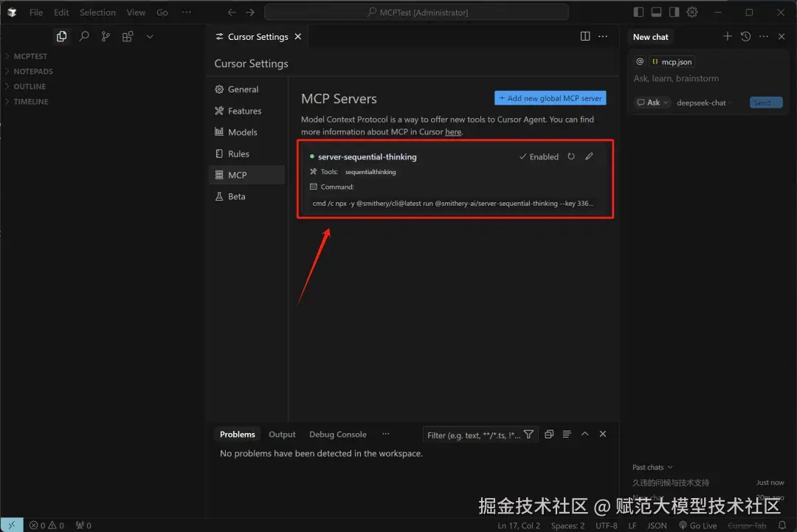Collapse all problems icon
797x532 pixels.
tap(549, 434)
